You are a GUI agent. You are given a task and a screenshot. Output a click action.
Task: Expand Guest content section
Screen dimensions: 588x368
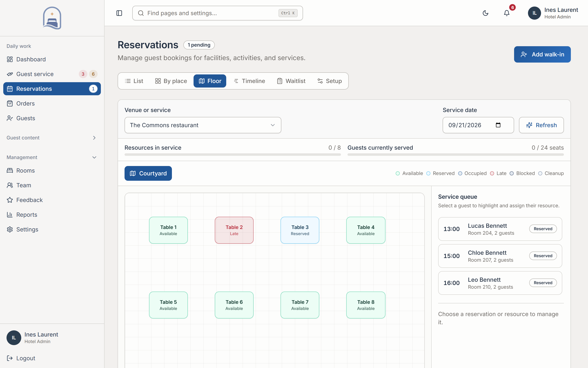pos(52,138)
